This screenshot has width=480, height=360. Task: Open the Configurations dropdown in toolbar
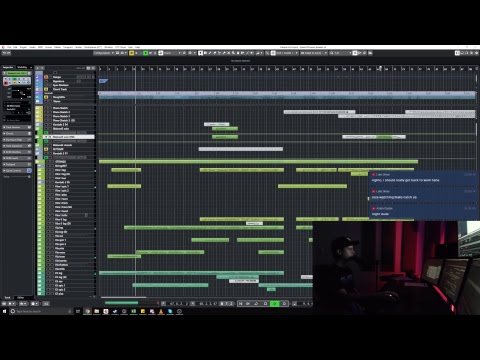click(x=104, y=53)
